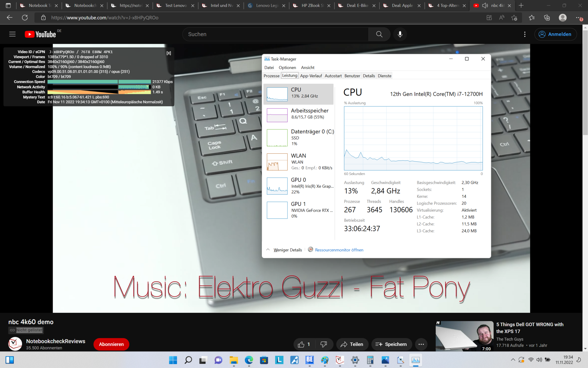Switch to the Prozesse tab
The width and height of the screenshot is (588, 368).
point(271,76)
